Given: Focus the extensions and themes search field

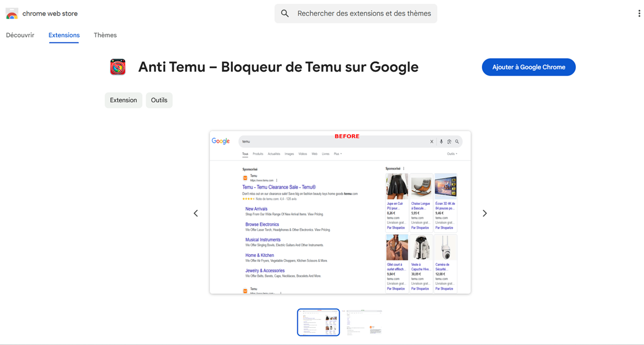Looking at the screenshot, I should coord(356,13).
